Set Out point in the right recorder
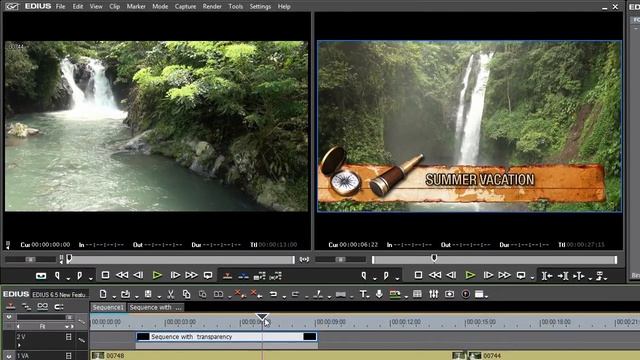The width and height of the screenshot is (640, 360). tap(386, 276)
